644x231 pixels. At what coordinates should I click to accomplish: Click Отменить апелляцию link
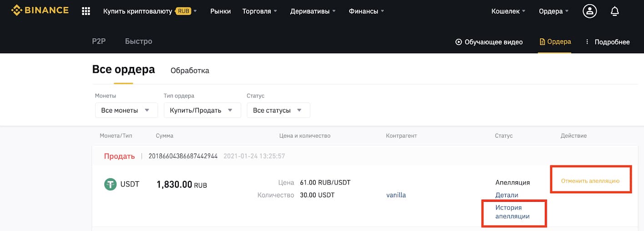(x=590, y=181)
